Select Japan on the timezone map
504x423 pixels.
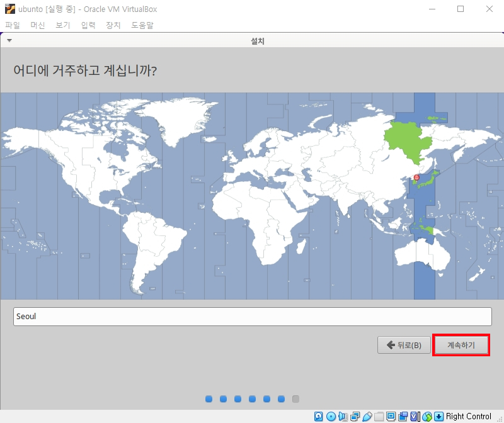coord(428,181)
